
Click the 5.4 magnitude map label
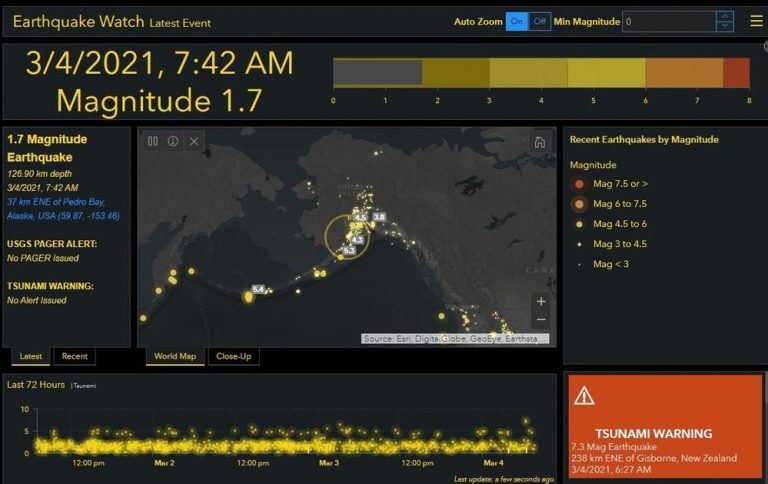click(258, 289)
